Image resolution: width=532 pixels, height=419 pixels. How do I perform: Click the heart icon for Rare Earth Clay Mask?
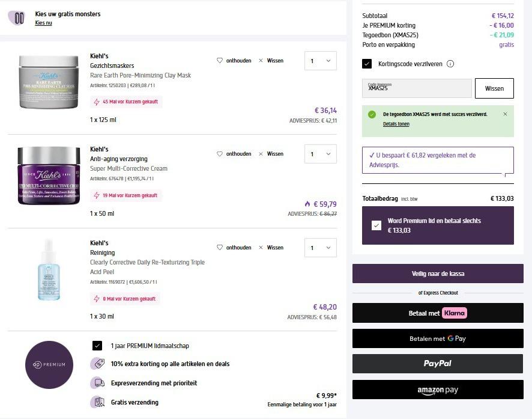[x=220, y=61]
